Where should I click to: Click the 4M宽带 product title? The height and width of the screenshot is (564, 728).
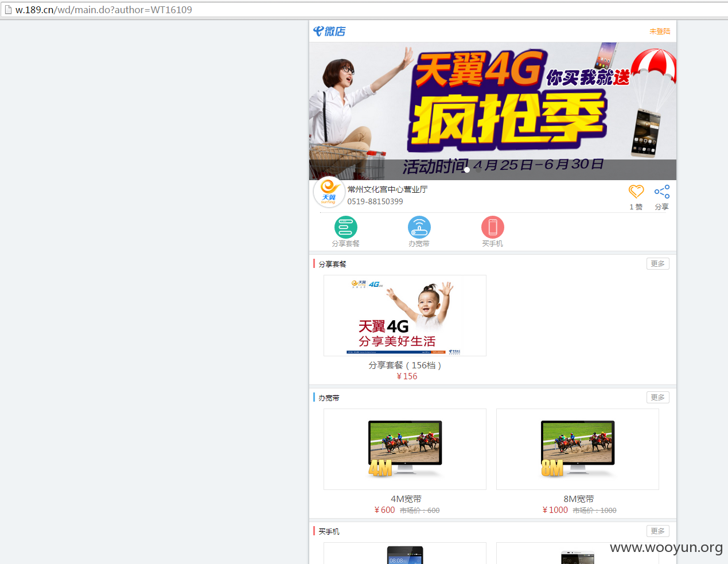pos(406,499)
